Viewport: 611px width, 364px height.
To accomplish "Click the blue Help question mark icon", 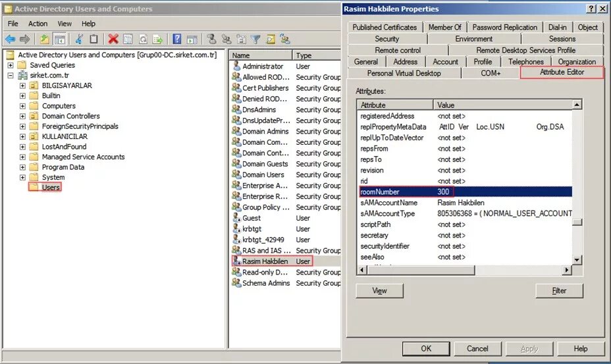I will click(x=176, y=39).
